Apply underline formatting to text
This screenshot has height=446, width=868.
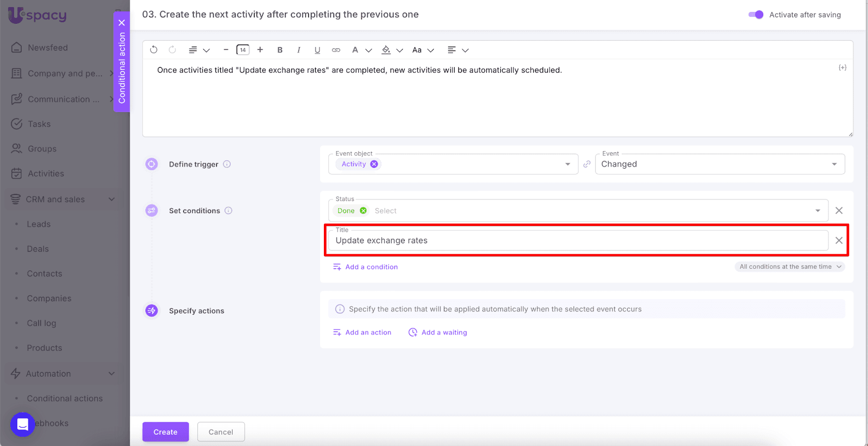(x=317, y=50)
